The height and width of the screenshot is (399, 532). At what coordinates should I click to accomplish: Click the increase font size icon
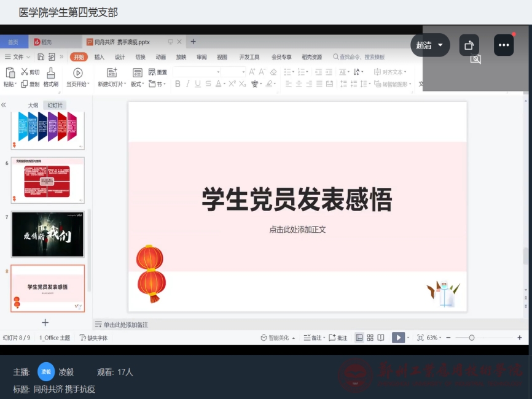(252, 72)
